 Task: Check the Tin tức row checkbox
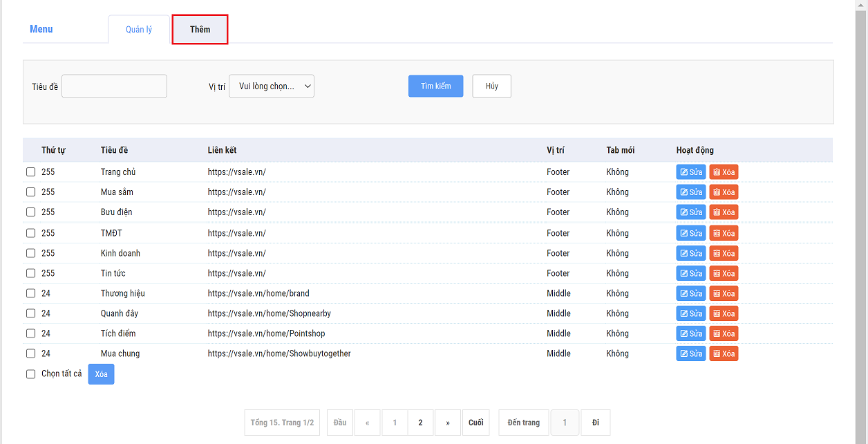(x=30, y=273)
